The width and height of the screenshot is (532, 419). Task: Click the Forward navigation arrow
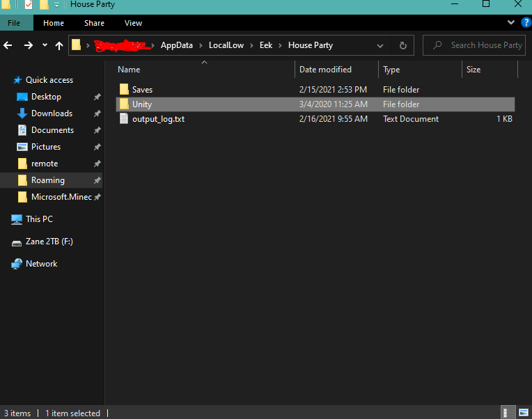(28, 45)
